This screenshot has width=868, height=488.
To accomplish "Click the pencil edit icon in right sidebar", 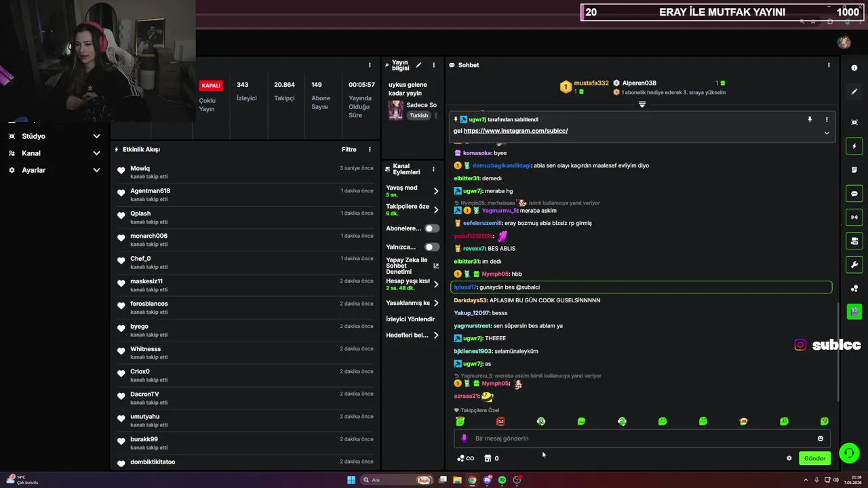I will coord(854,91).
